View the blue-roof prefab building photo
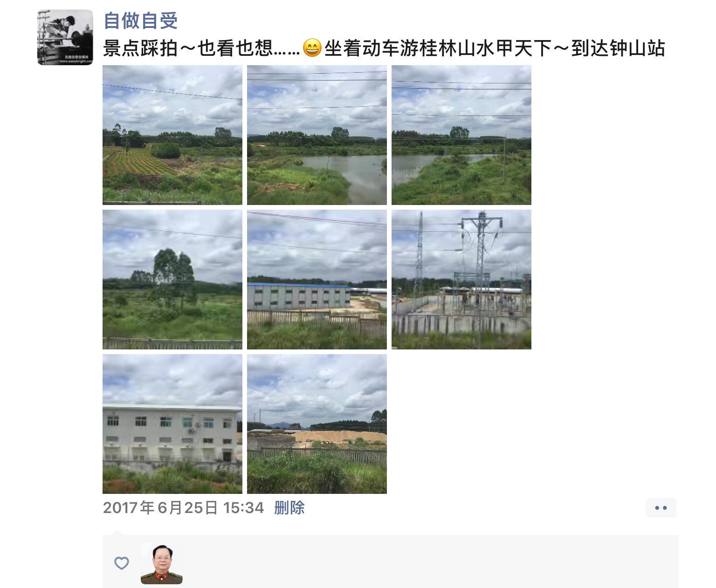Screen dimensions: 716x588 point(317,280)
